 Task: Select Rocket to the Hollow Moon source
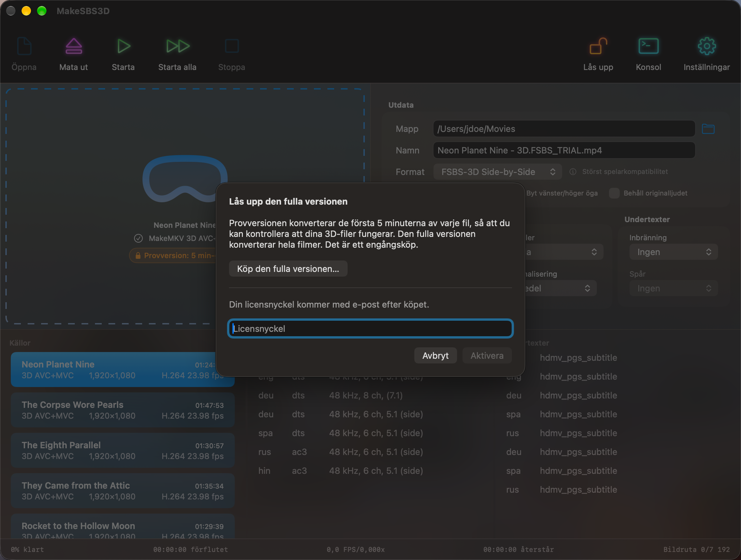[x=123, y=526]
